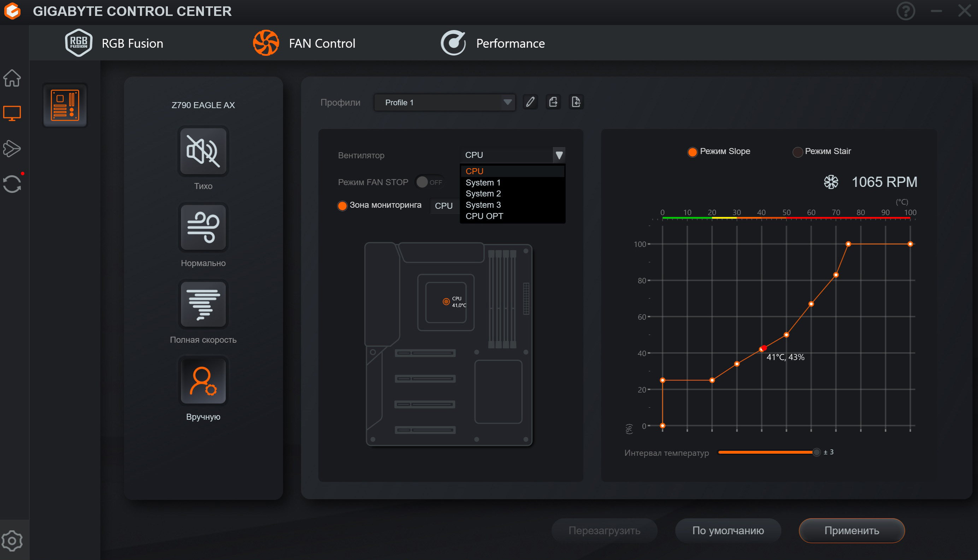Open the Profile 1 profiles dropdown
The width and height of the screenshot is (978, 560).
444,102
